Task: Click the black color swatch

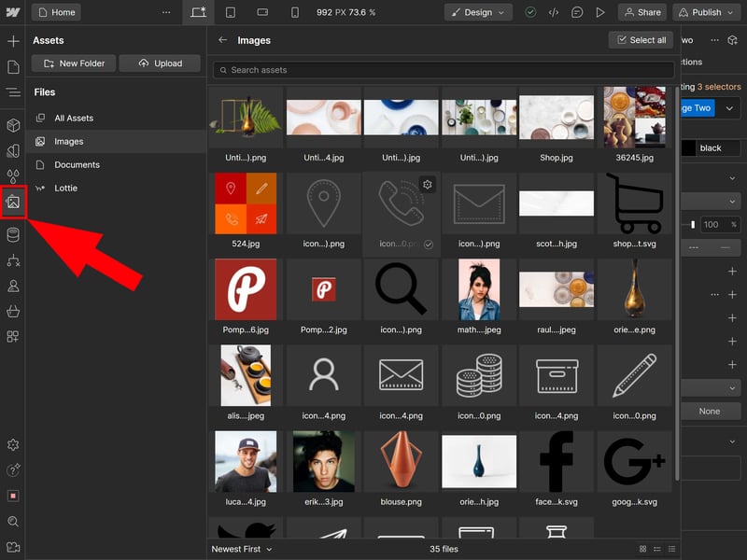Action: click(689, 147)
